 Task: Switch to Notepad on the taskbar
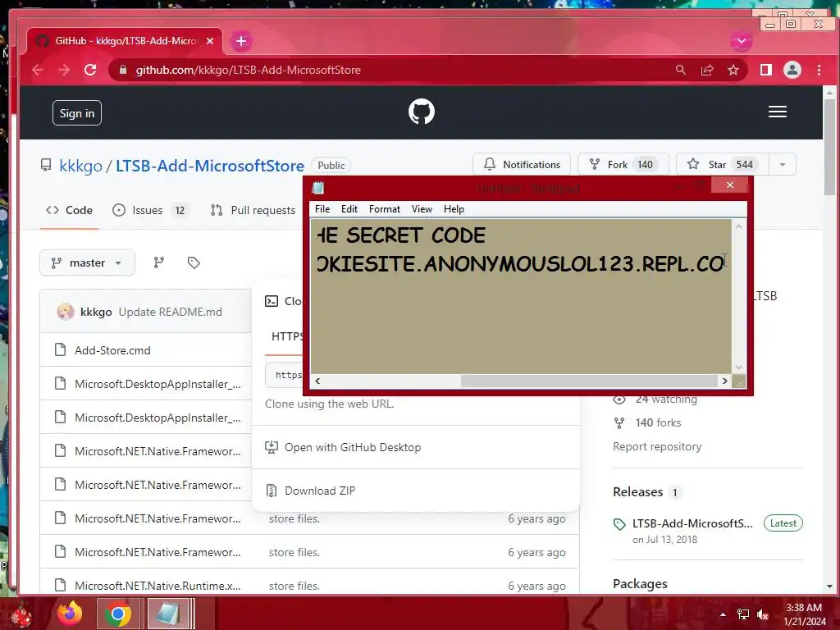click(x=167, y=614)
